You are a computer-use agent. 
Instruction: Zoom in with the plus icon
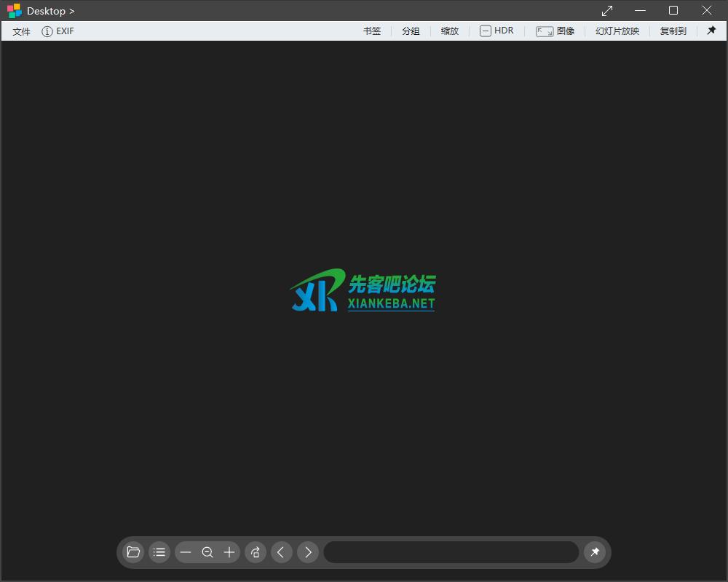pos(229,552)
